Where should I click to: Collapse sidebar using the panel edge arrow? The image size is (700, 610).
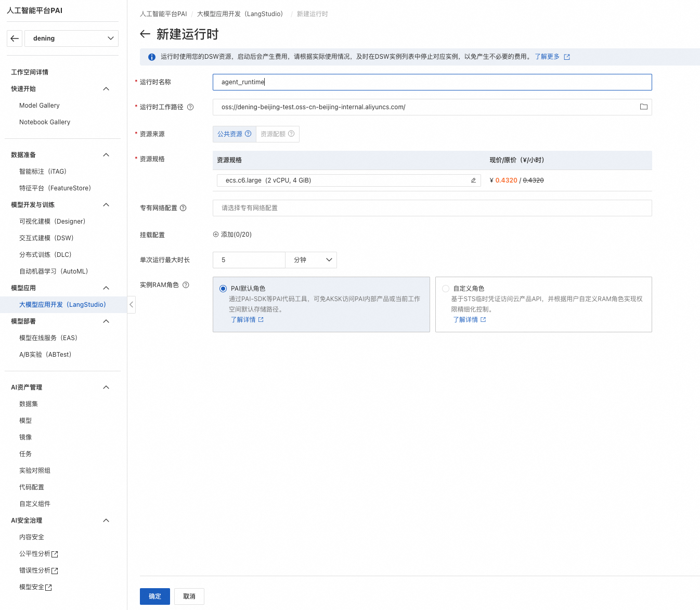132,305
